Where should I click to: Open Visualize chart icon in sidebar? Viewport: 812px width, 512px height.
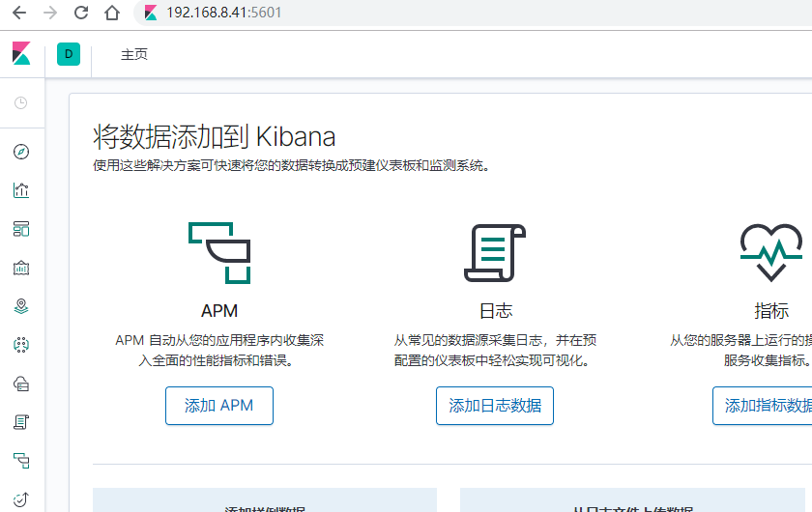(x=21, y=190)
